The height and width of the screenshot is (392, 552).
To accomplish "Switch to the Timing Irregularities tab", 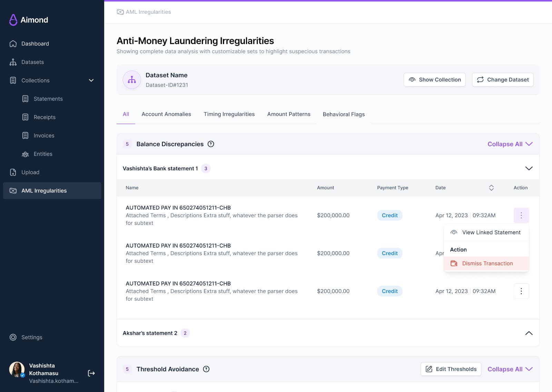I will click(229, 114).
